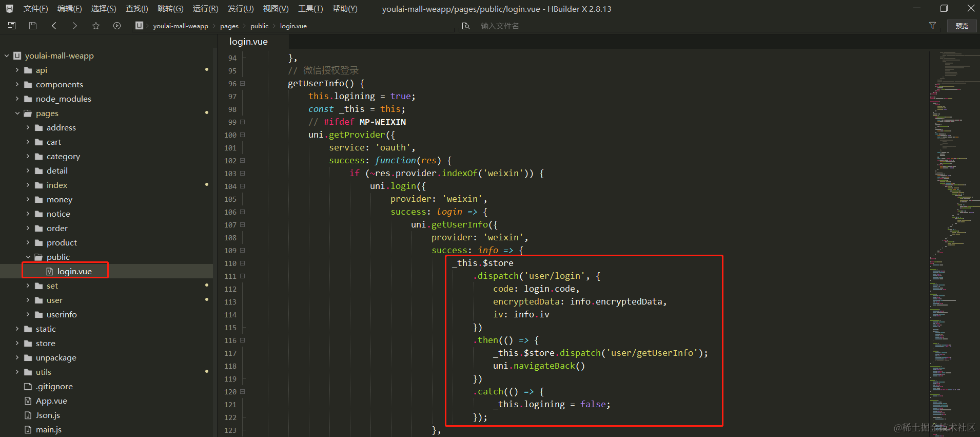Select the unpackage folder row
The width and height of the screenshot is (980, 437).
[106, 357]
